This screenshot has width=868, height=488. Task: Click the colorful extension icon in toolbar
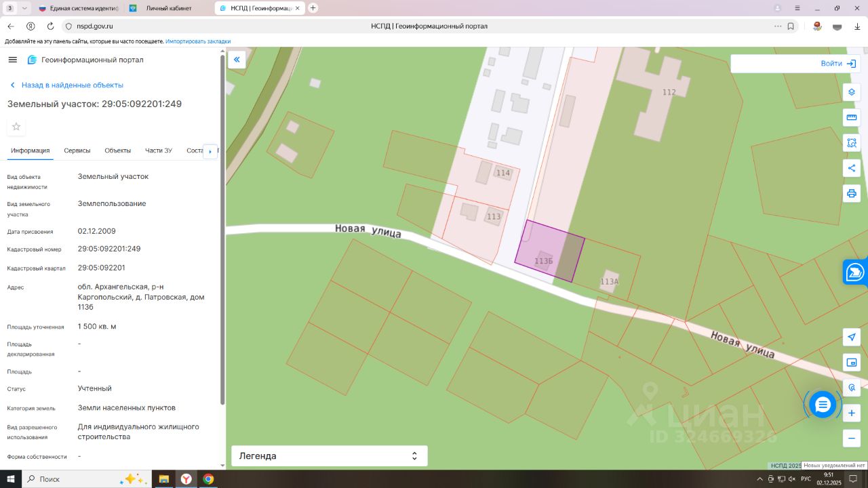point(817,26)
